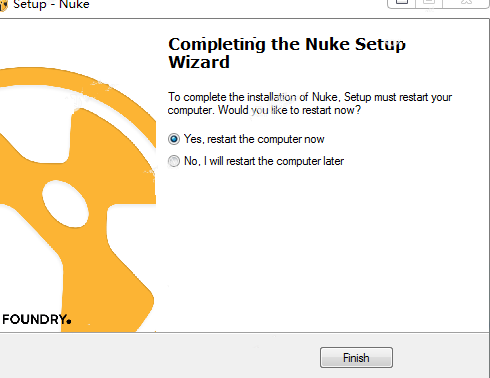Click the "Setup - Nuke" window title text
The image size is (490, 378).
pyautogui.click(x=51, y=5)
